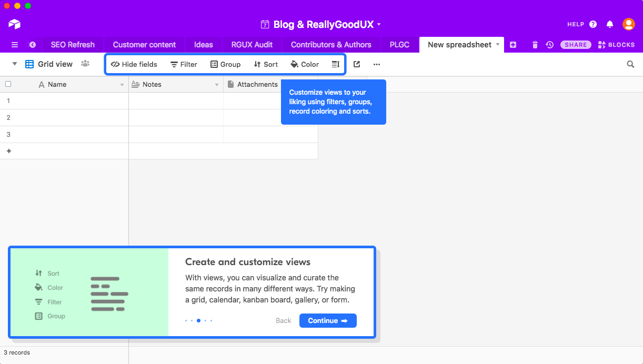
Task: Open the trash bin icon
Action: tap(535, 45)
